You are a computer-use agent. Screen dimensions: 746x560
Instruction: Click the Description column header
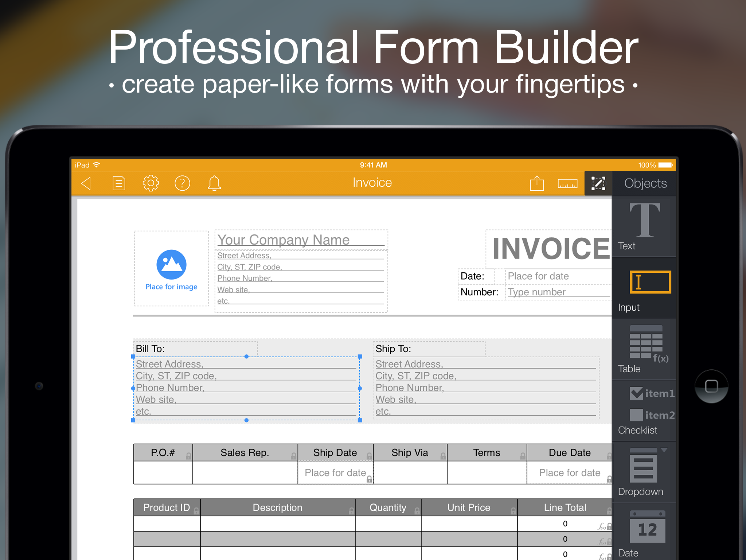[278, 507]
